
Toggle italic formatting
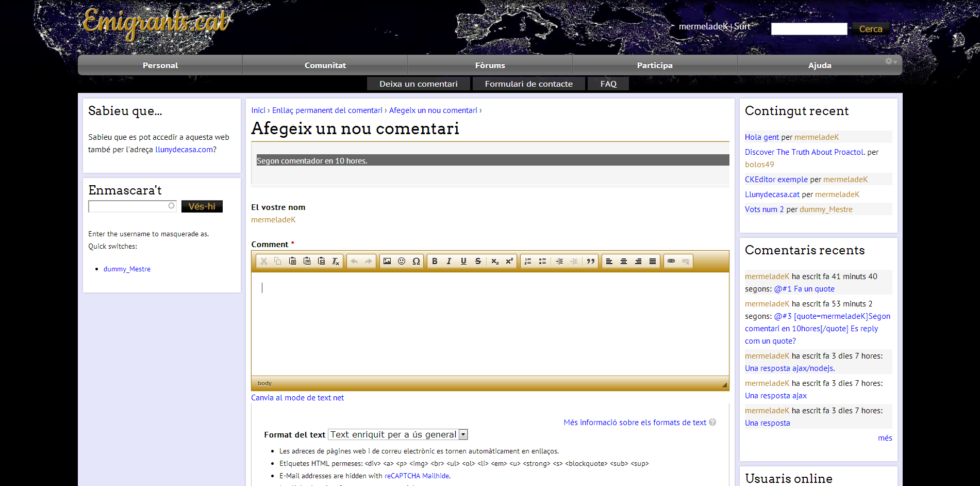[449, 261]
